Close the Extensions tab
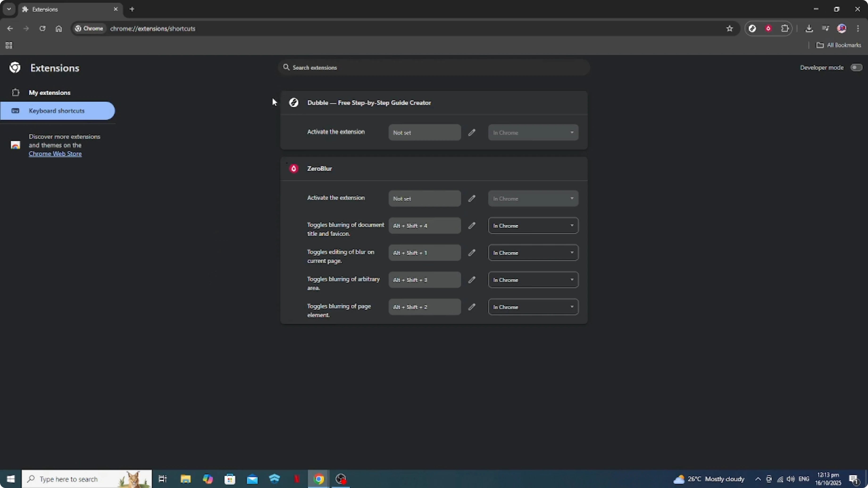 (x=116, y=9)
